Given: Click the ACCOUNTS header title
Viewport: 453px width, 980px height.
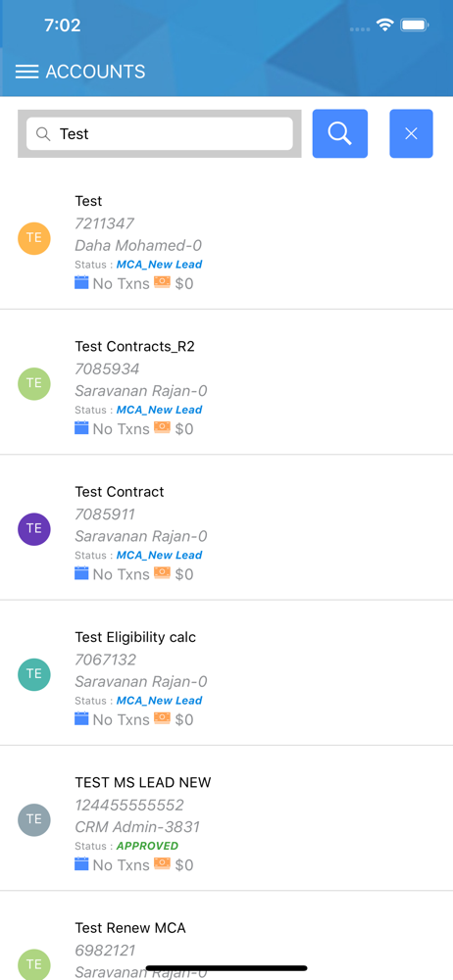Looking at the screenshot, I should (95, 72).
